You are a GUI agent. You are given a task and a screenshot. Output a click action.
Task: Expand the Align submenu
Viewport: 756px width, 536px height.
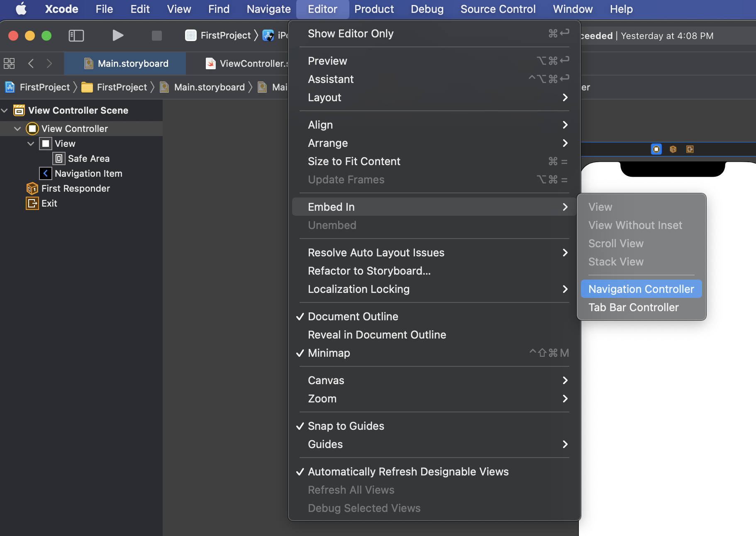[434, 125]
